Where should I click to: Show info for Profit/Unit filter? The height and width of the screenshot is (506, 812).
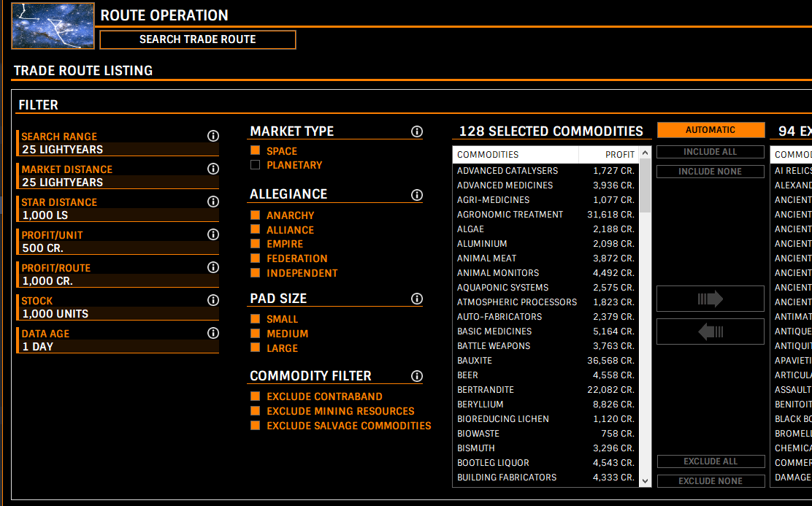212,234
